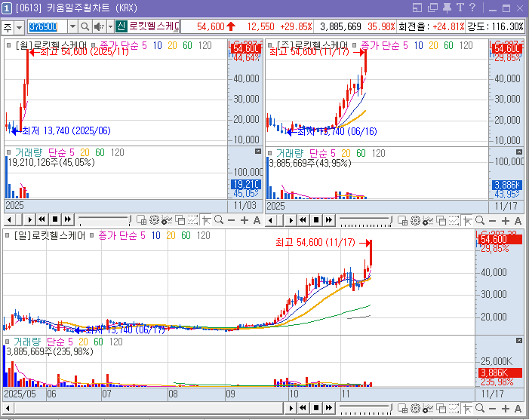Toggle the square before 종가 단순 in monthly chart
This screenshot has width=529, height=420.
[x=93, y=44]
